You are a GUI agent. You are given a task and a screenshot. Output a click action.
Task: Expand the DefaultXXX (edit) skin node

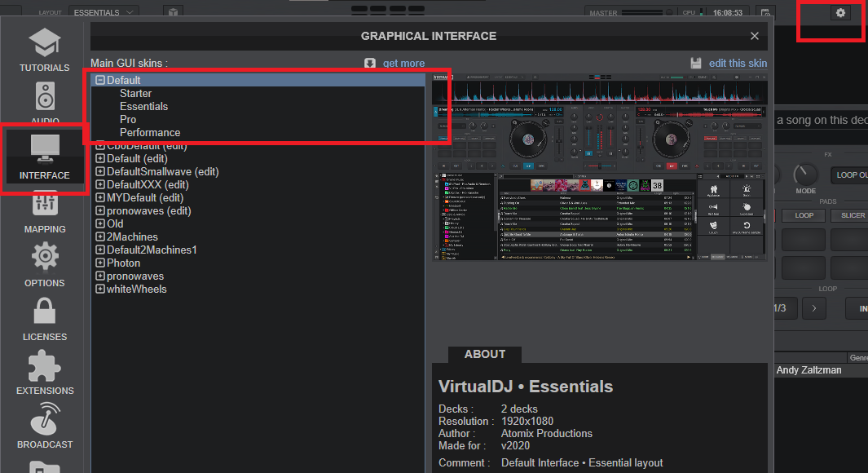pos(100,184)
